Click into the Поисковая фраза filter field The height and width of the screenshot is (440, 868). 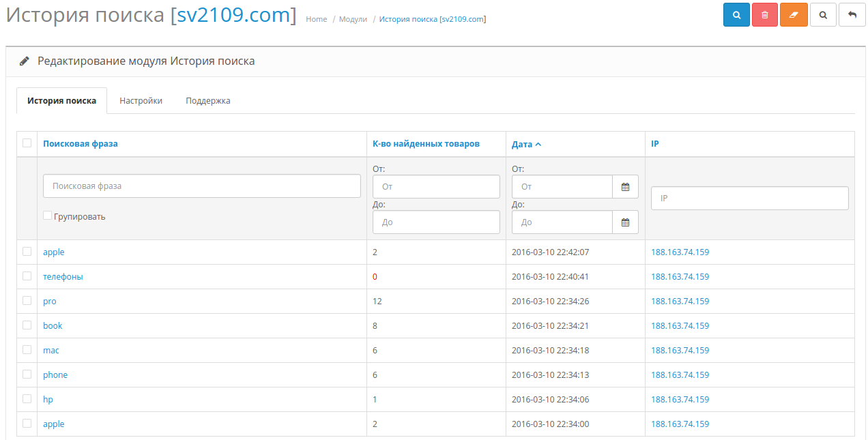(x=201, y=186)
